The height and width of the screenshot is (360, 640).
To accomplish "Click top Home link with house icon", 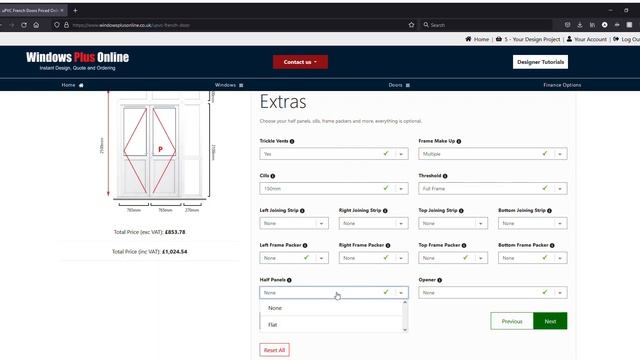I will [477, 39].
